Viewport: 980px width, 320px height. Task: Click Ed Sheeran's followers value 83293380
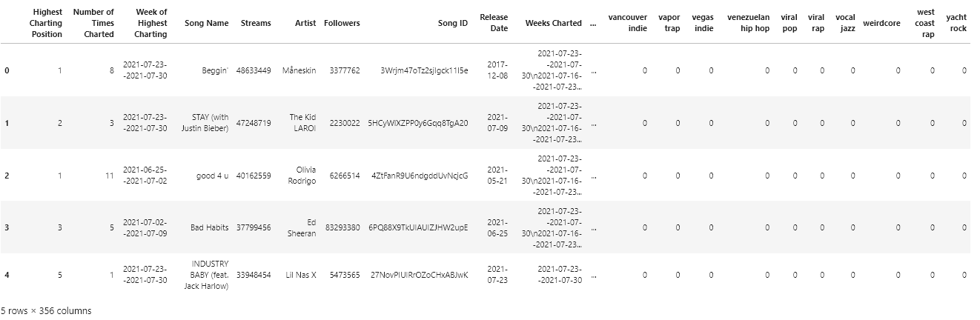342,227
